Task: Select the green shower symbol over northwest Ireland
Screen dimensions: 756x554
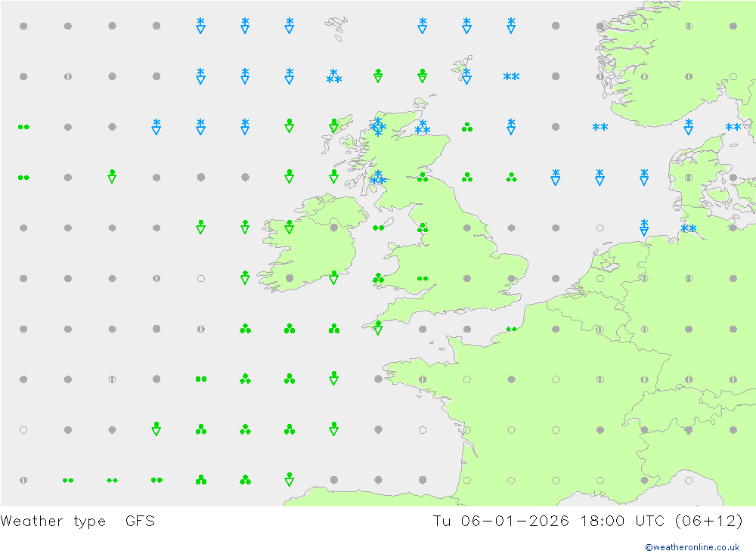Action: 290,227
